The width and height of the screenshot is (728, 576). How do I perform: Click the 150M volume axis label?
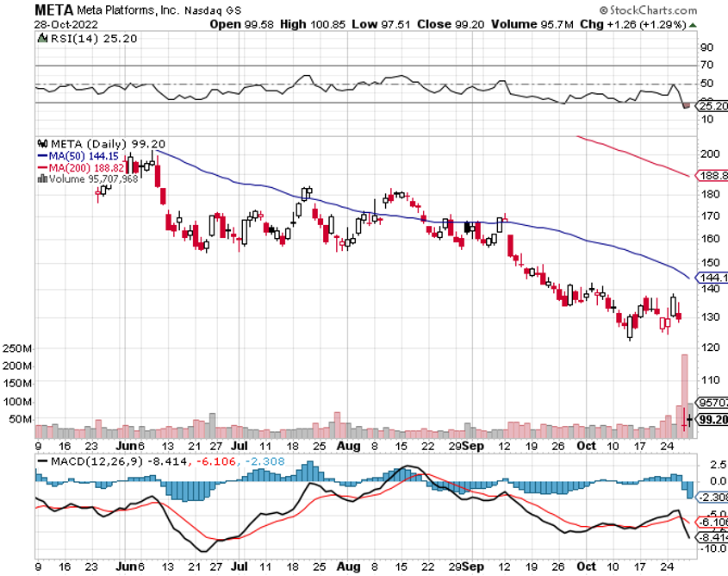point(17,384)
